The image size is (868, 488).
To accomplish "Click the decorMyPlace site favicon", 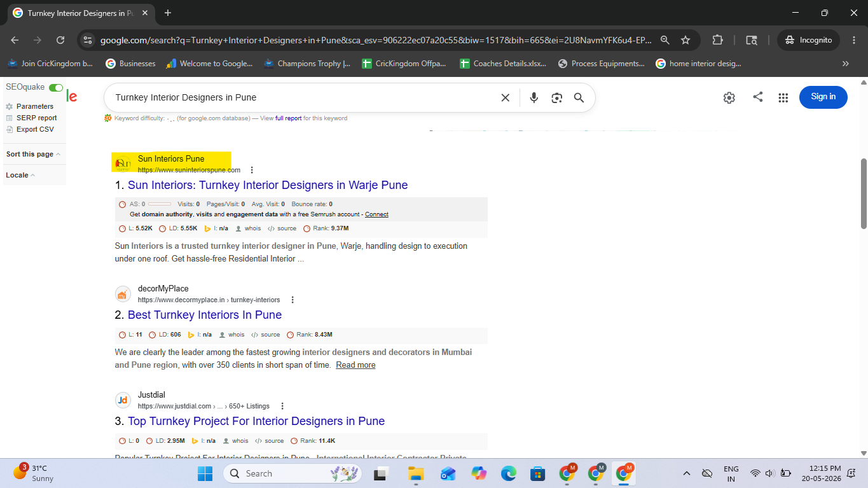I will (x=123, y=294).
